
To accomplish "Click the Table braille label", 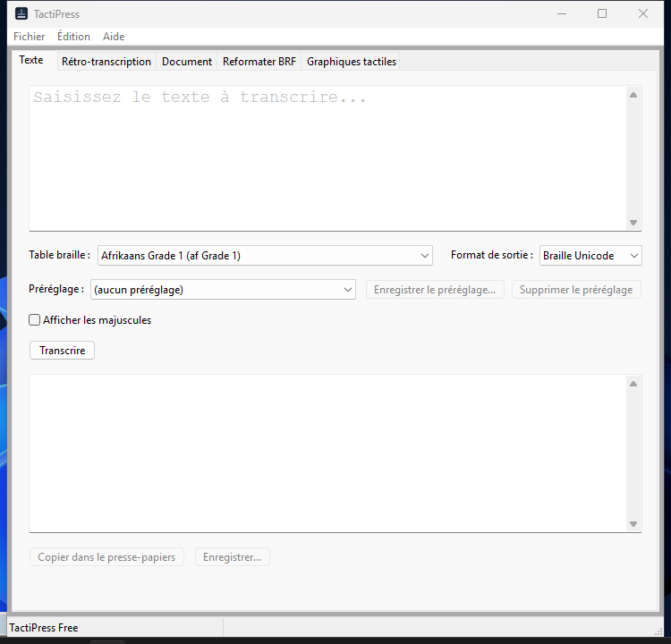I will pyautogui.click(x=59, y=255).
